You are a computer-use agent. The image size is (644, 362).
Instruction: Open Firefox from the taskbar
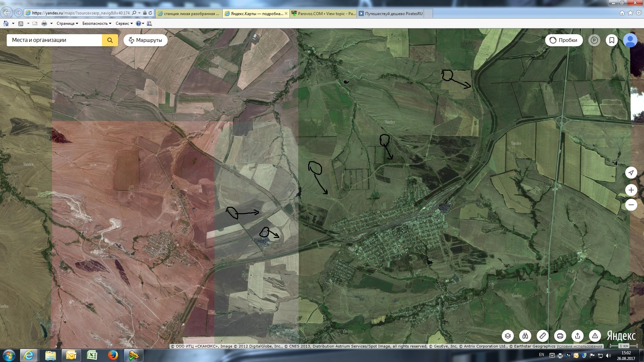tap(113, 355)
